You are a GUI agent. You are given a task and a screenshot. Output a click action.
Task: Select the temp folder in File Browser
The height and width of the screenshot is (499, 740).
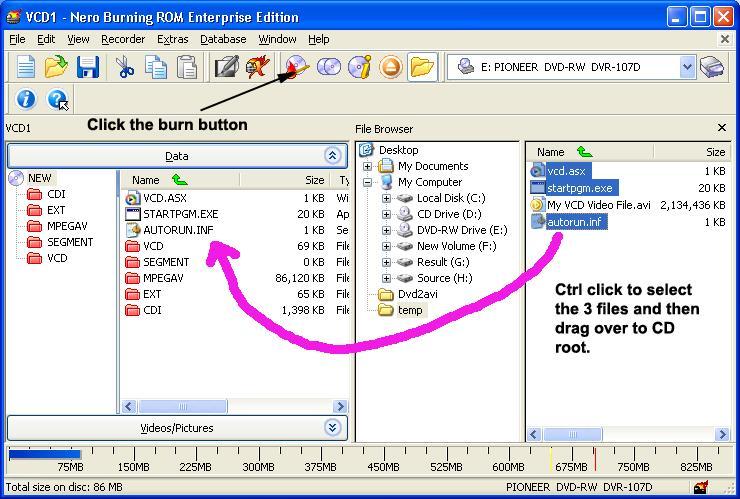pos(410,310)
